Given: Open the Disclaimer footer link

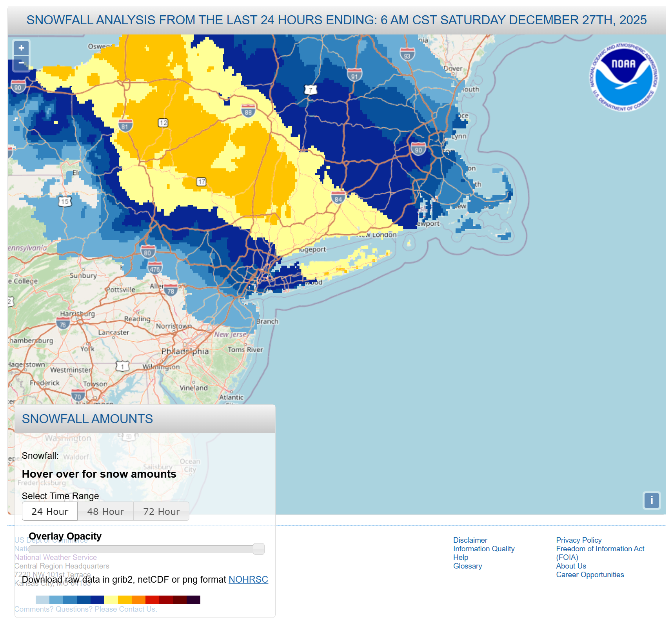Looking at the screenshot, I should coord(470,540).
